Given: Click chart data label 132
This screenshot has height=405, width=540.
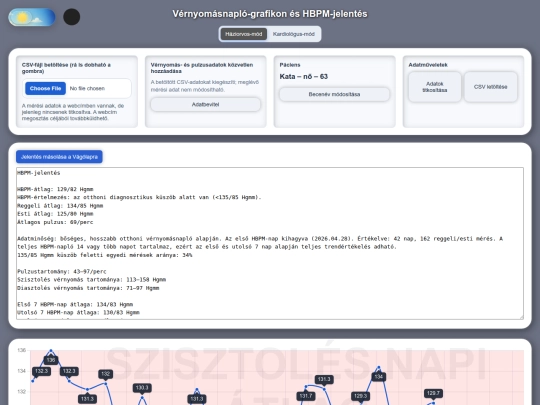Looking at the screenshot, I should [105, 374].
